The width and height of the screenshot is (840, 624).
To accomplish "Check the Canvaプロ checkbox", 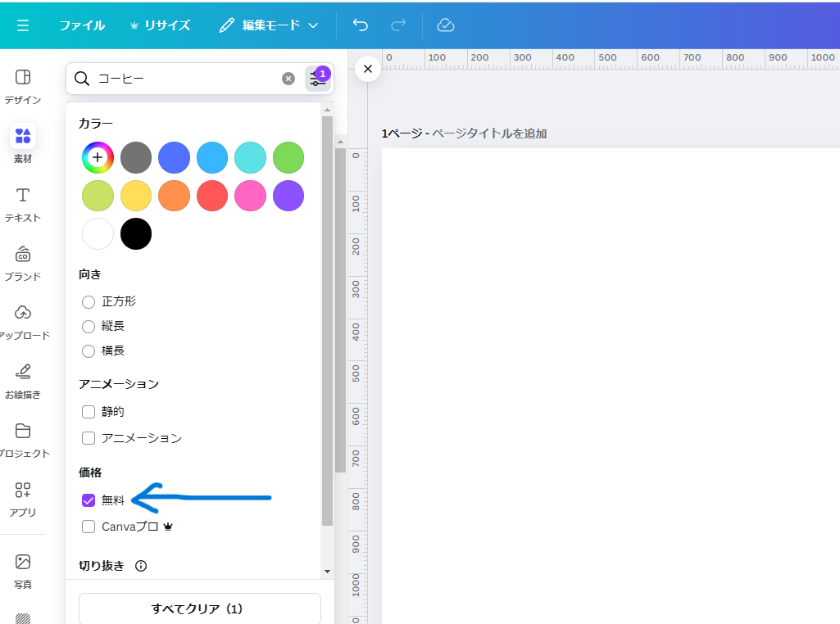I will [89, 527].
